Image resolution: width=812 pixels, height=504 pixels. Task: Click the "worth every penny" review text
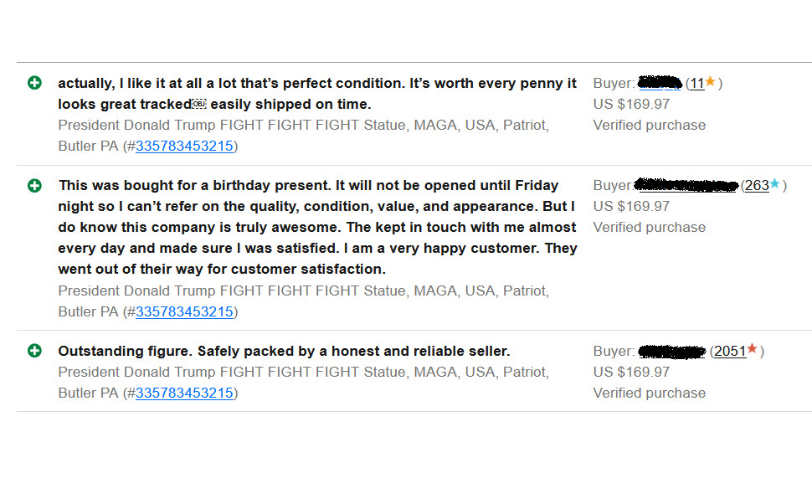[317, 94]
